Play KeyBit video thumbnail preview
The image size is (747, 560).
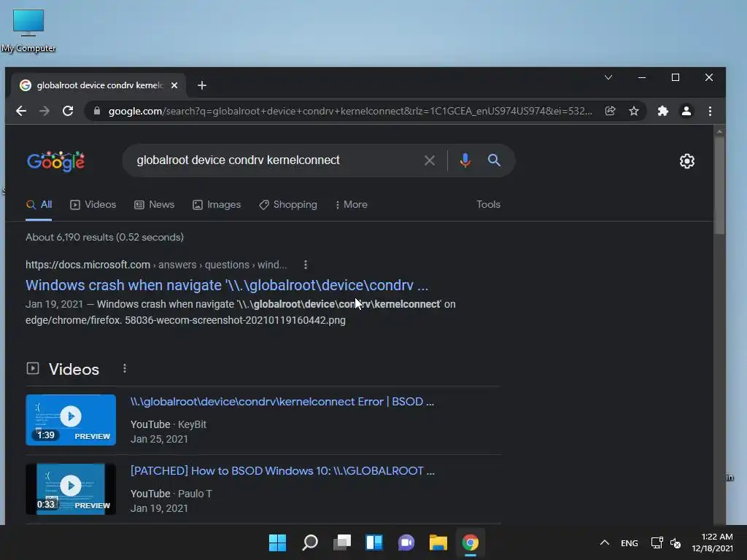coord(71,420)
